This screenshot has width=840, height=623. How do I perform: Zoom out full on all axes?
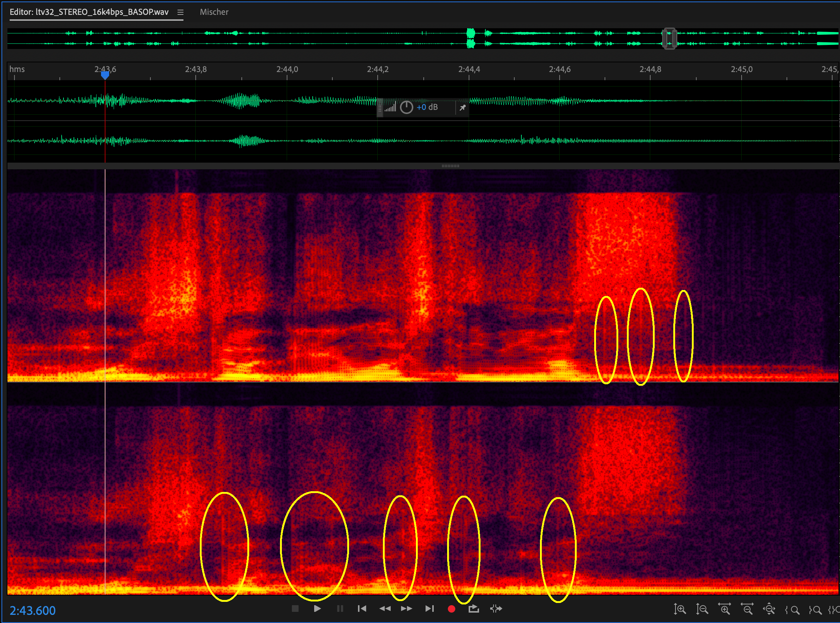pos(769,609)
